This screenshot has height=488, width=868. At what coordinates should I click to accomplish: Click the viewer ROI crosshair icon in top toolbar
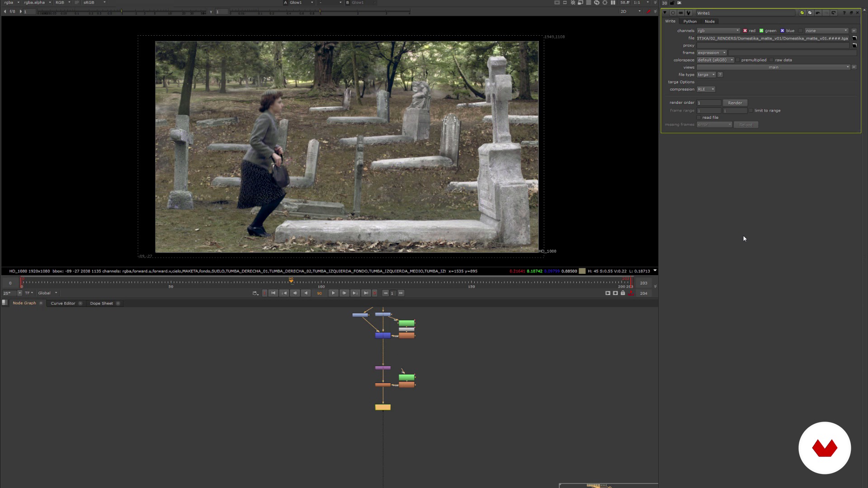pos(605,3)
